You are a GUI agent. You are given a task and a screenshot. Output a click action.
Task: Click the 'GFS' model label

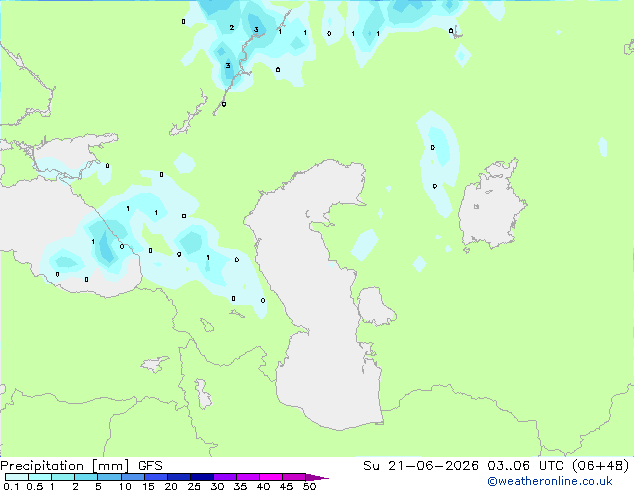click(150, 466)
